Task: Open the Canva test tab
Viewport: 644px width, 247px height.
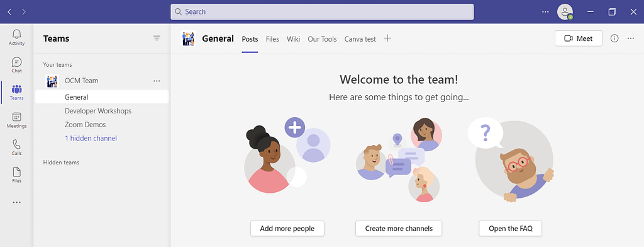Action: pyautogui.click(x=360, y=39)
